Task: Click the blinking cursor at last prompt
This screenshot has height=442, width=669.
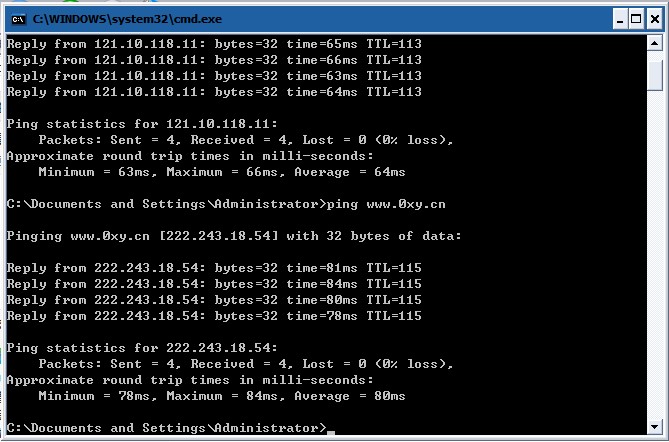Action: pos(331,433)
